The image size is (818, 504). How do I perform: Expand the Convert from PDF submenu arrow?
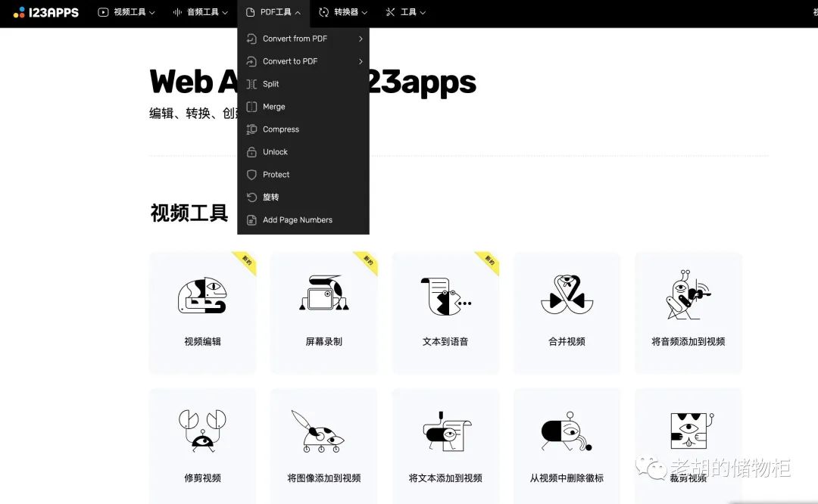361,39
